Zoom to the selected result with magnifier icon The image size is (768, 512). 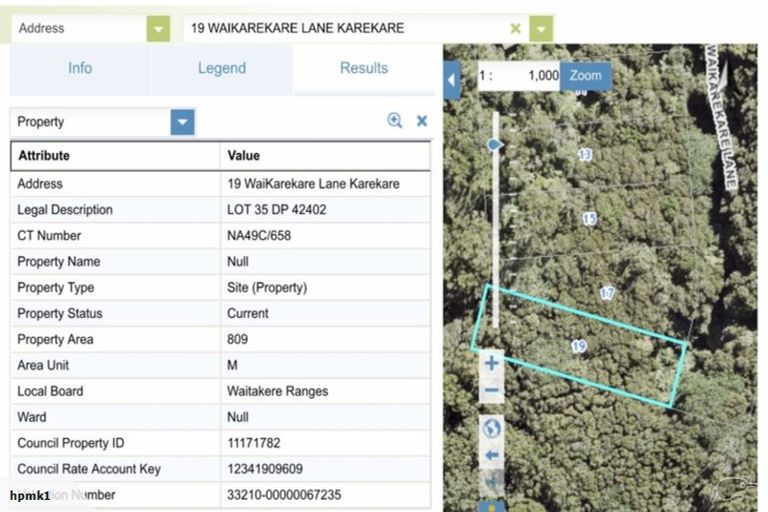click(395, 121)
